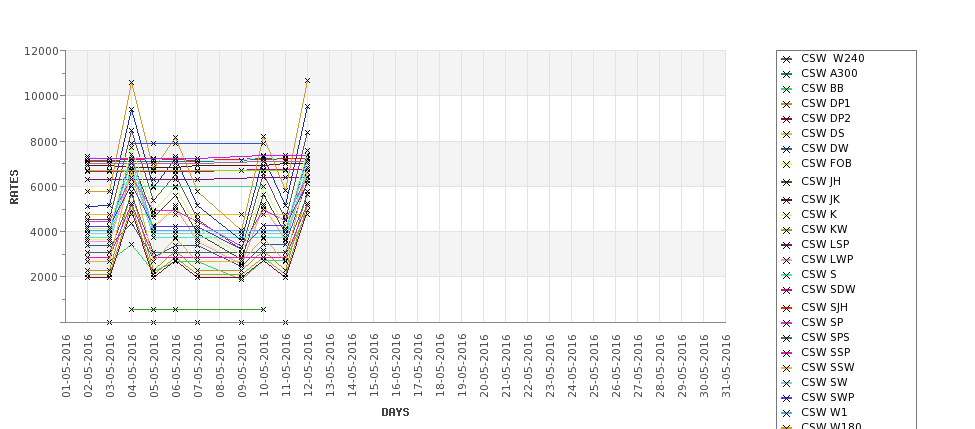Click the CSW SPS legend label
Screen dimensions: 975x429
825,337
